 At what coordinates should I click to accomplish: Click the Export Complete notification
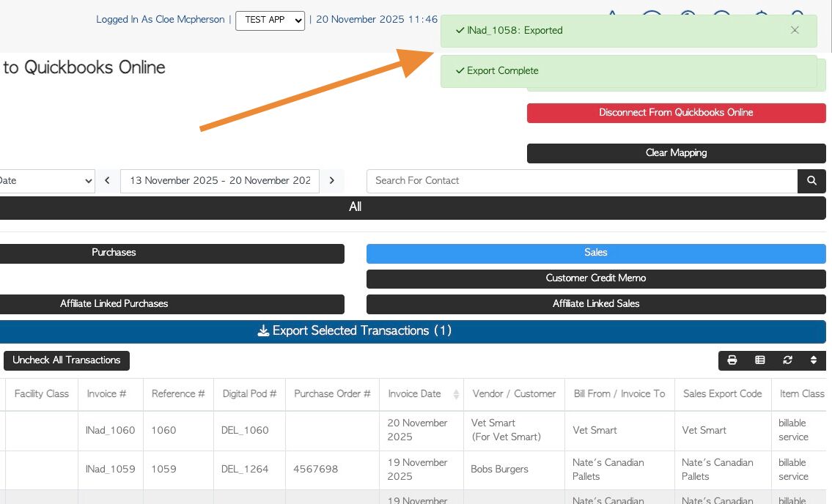(x=628, y=71)
